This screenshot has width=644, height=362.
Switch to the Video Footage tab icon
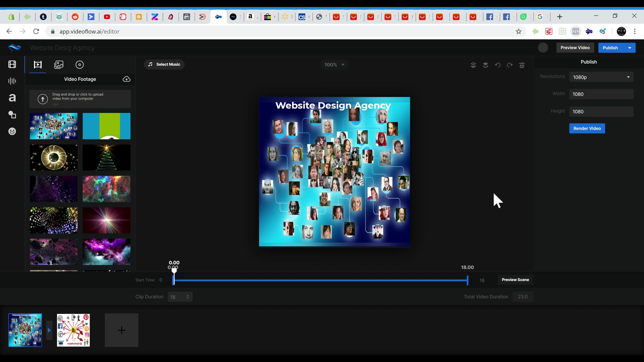[x=38, y=65]
